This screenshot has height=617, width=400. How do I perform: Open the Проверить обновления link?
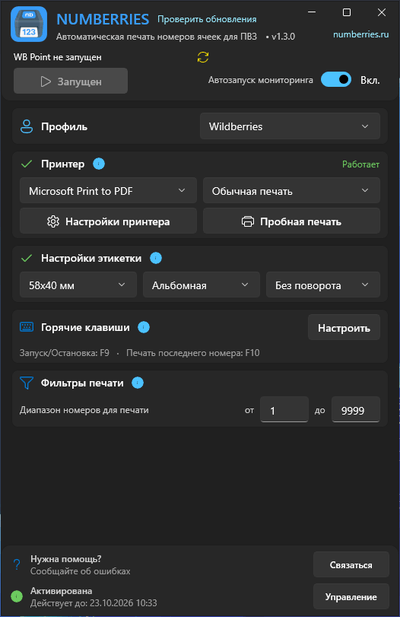click(x=207, y=19)
